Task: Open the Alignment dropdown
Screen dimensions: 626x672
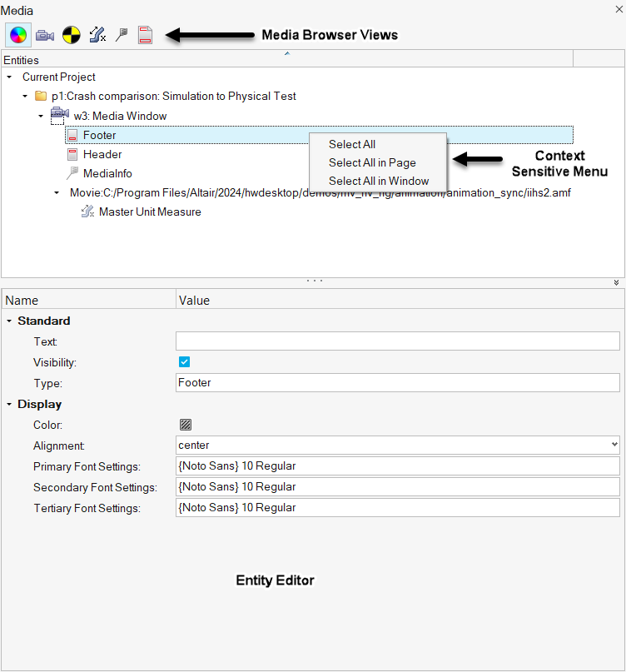Action: (398, 446)
